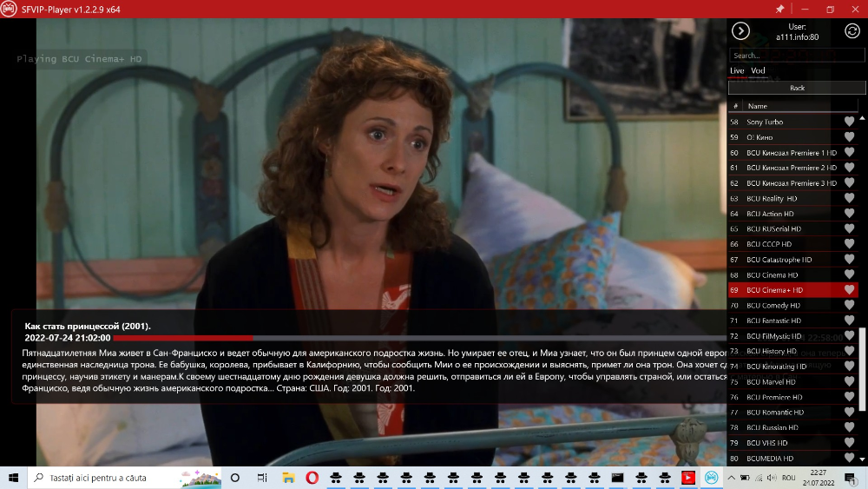Click the refresh playlist icon
The image size is (868, 489).
[852, 31]
